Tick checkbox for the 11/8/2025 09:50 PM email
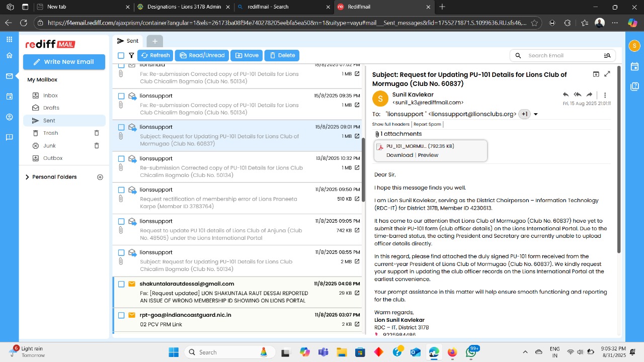 pyautogui.click(x=121, y=190)
